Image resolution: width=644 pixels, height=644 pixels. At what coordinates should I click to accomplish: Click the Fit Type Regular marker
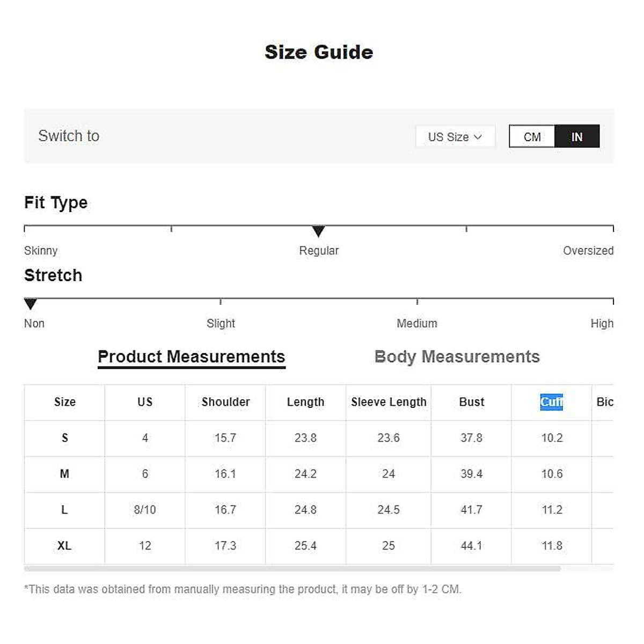click(x=318, y=231)
